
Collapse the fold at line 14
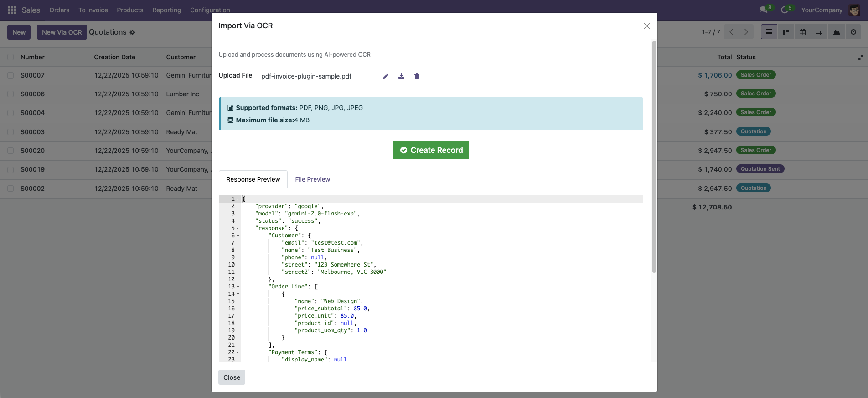click(x=238, y=294)
